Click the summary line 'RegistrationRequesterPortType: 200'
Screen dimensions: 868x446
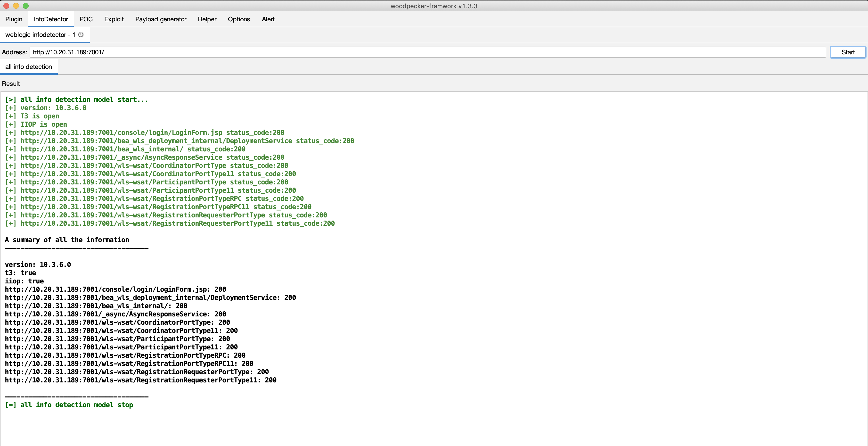click(x=137, y=372)
